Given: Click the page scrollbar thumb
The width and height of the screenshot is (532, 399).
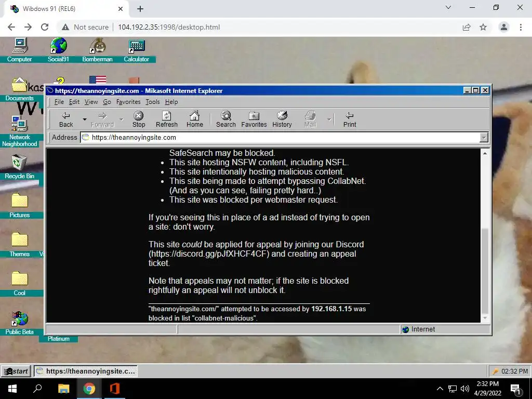Looking at the screenshot, I should tap(485, 271).
